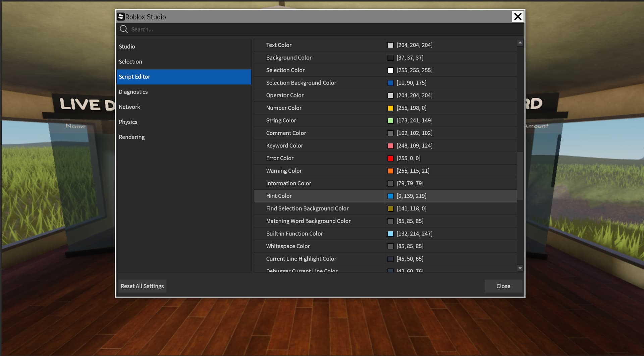Click the search magnifier icon
The width and height of the screenshot is (644, 356).
[123, 29]
